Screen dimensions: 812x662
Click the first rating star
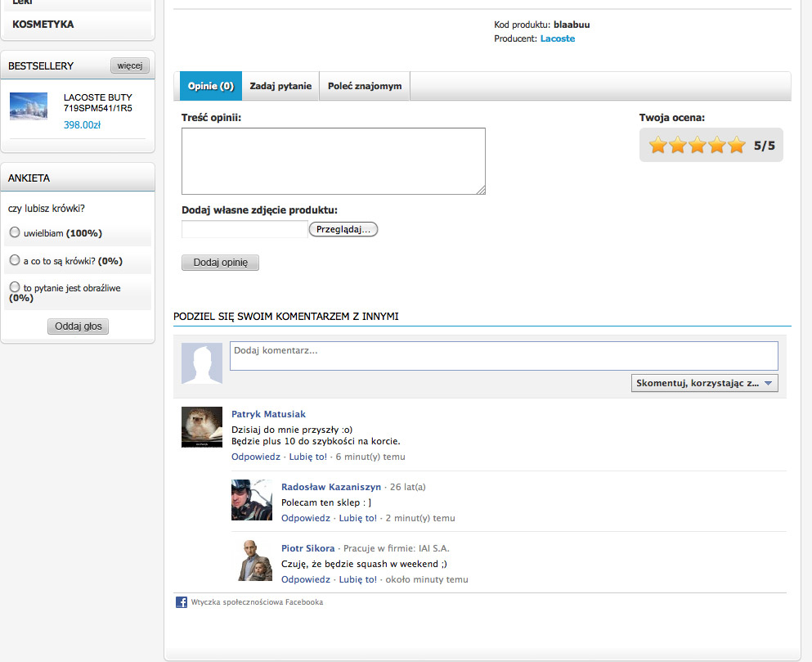[657, 146]
